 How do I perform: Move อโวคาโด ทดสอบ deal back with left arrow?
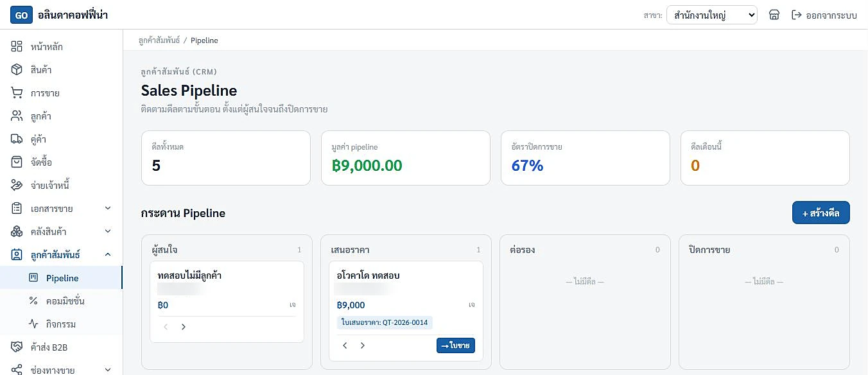click(x=345, y=345)
